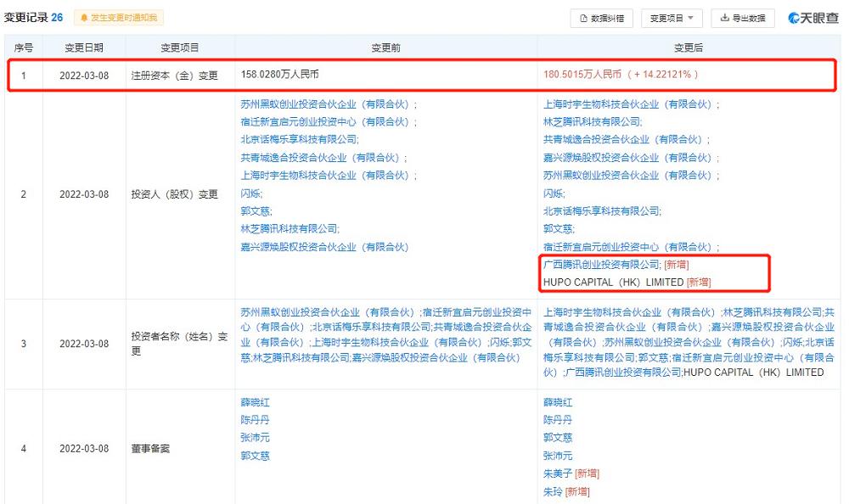
Task: Open newly added 广西腾讯创业投资有限公司 in row 2
Action: coord(602,264)
